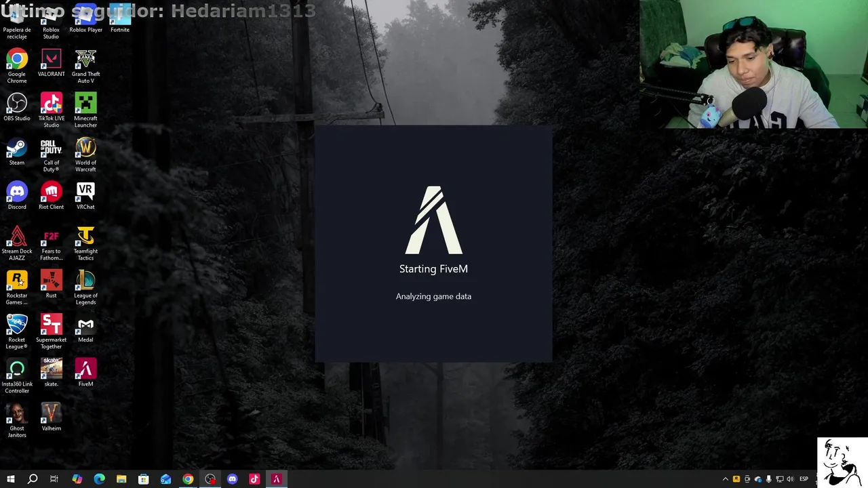Select the World of Warcraft desktop icon
Viewport: 868px width, 488px height.
(85, 155)
